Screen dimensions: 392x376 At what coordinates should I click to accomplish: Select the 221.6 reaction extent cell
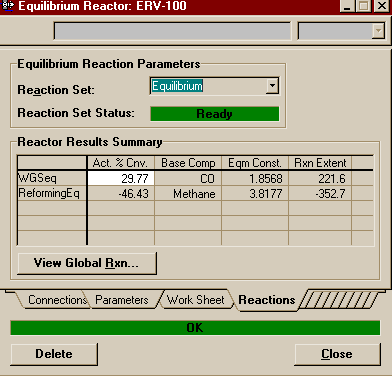click(320, 178)
